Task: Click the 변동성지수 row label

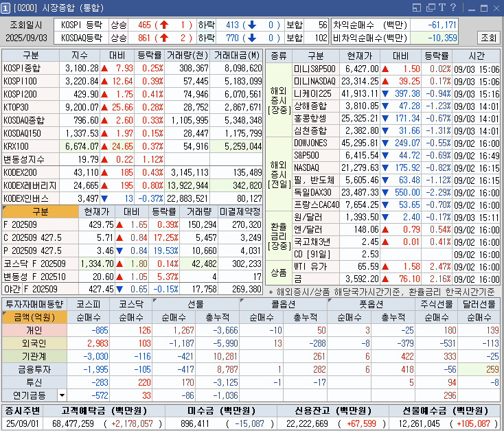Action: point(30,159)
